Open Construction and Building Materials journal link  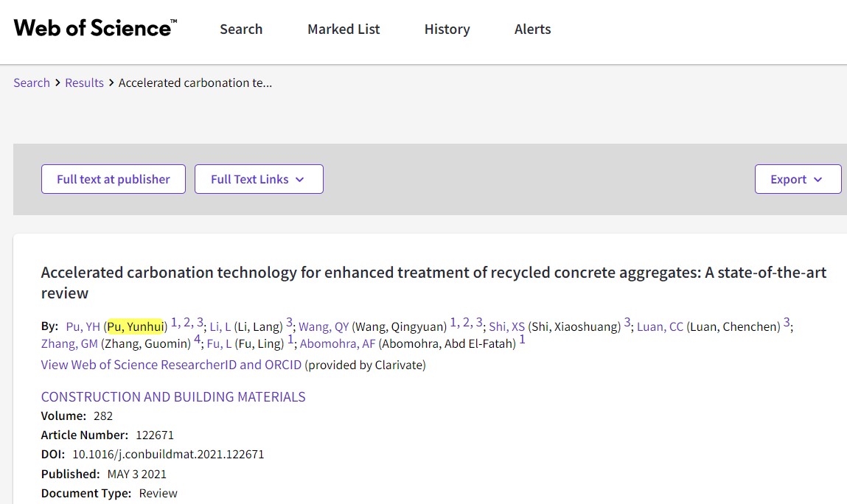click(173, 396)
